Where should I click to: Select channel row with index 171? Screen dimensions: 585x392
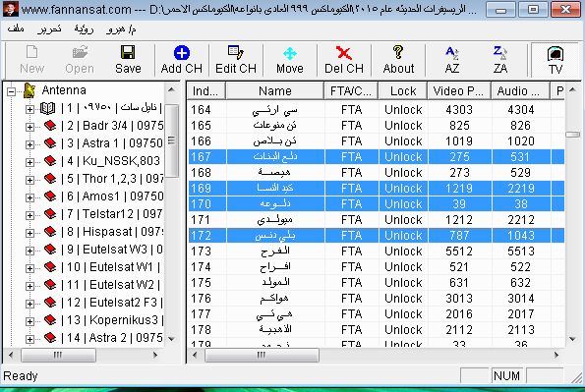tap(376, 220)
